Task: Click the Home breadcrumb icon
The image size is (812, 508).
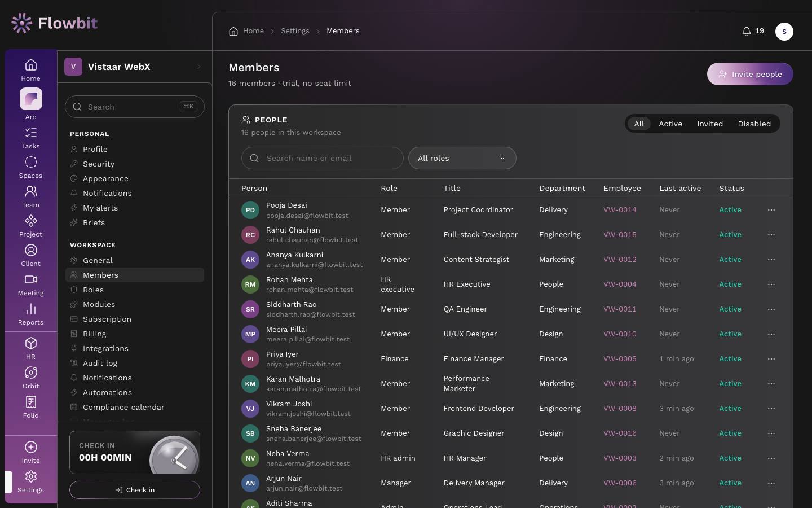Action: pyautogui.click(x=233, y=31)
